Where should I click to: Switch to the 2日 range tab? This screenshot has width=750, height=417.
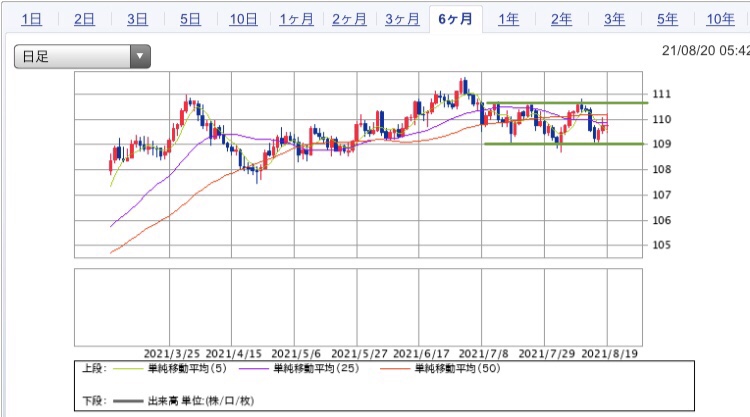coord(84,19)
